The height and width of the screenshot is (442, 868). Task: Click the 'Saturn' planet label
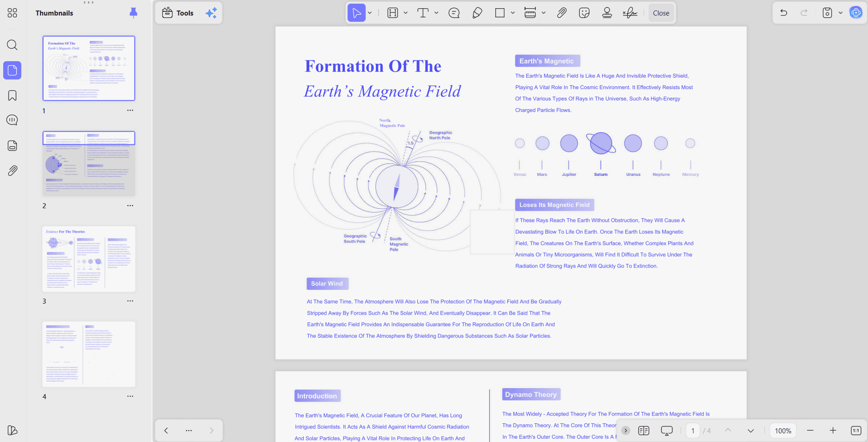[601, 174]
